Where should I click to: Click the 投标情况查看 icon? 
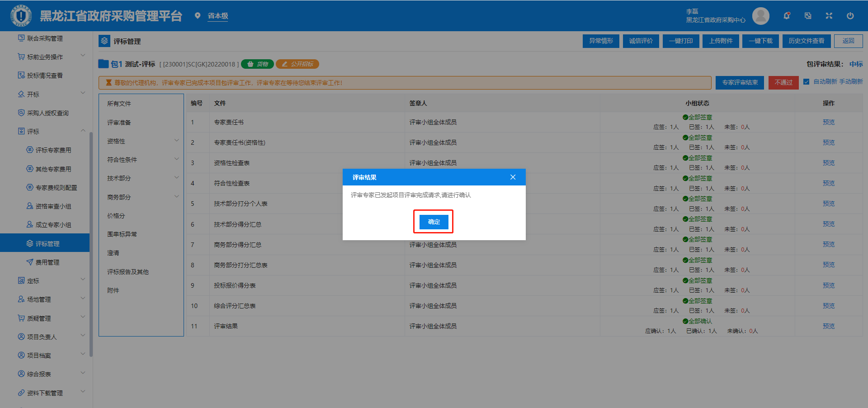coord(21,75)
